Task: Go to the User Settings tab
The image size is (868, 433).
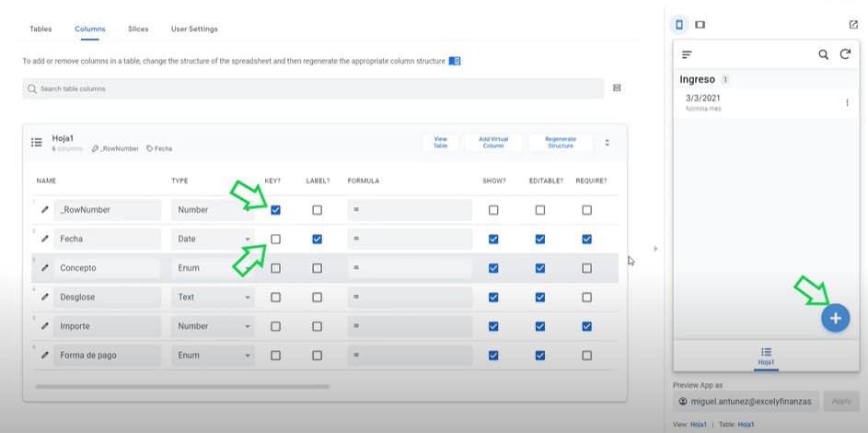Action: point(194,29)
